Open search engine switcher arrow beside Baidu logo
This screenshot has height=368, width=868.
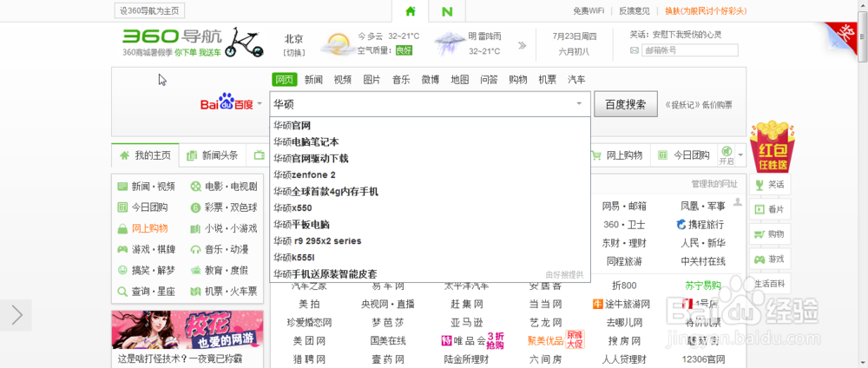tap(260, 103)
